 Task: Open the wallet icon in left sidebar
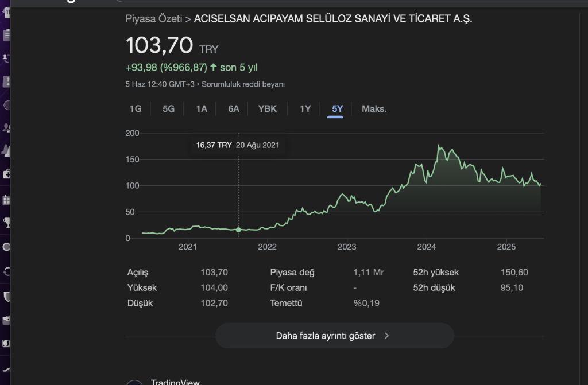click(x=6, y=320)
